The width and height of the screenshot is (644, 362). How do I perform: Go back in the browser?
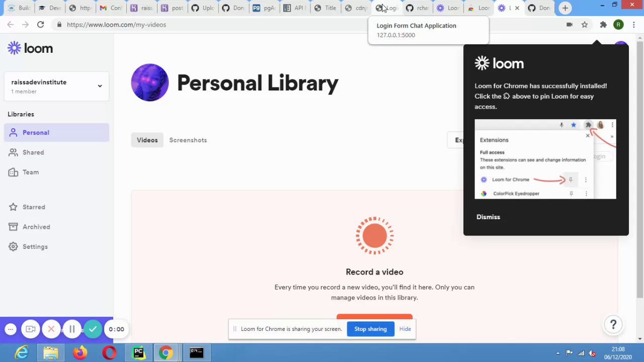tap(11, 24)
